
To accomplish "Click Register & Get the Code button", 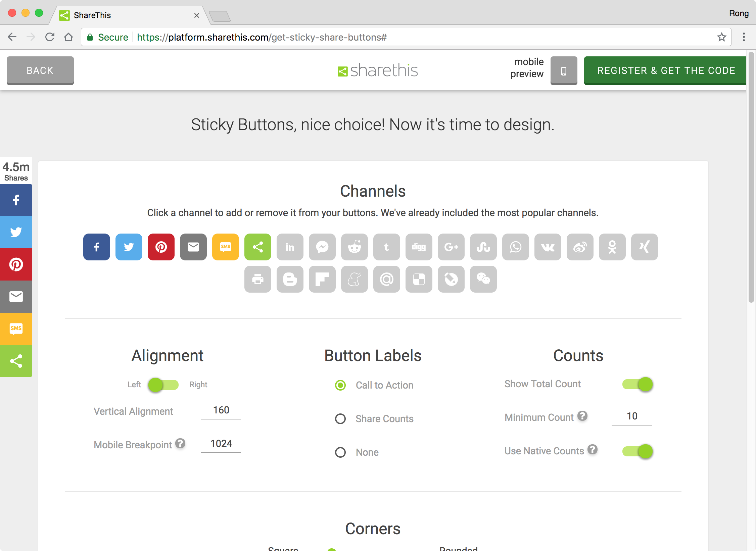I will [665, 70].
